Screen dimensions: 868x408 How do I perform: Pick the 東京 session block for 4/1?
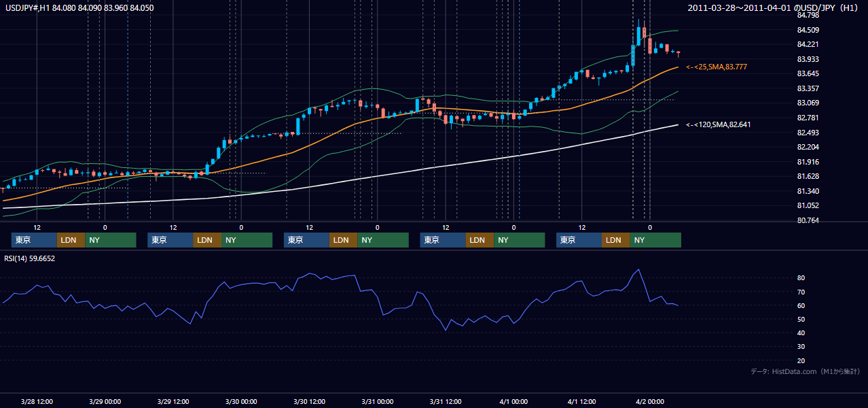(579, 240)
